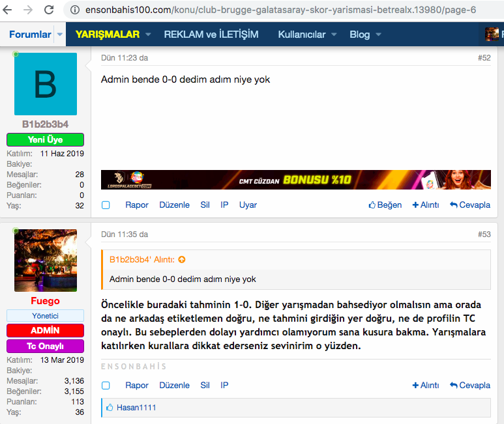This screenshot has height=424, width=504.
Task: View the IP of post #52
Action: (224, 205)
